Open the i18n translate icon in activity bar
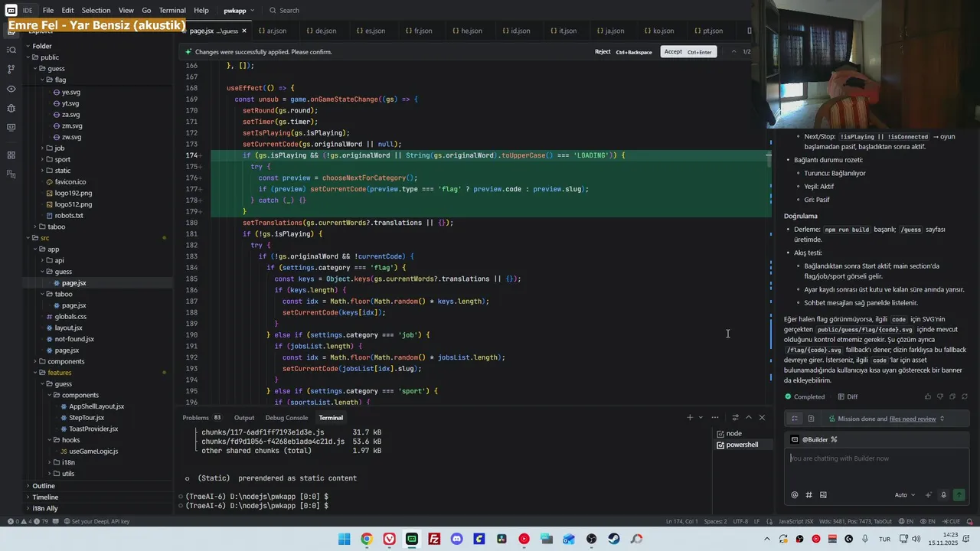Image resolution: width=980 pixels, height=551 pixels. (11, 174)
